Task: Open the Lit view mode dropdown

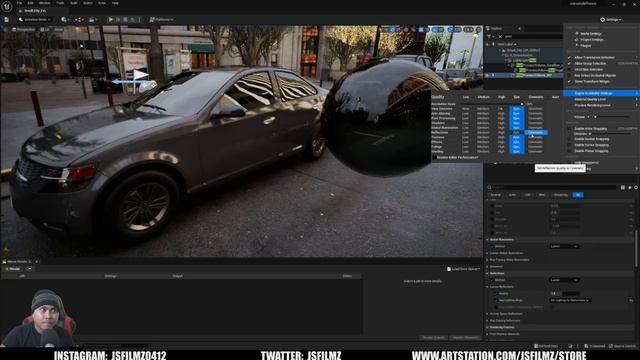Action: tap(45, 29)
